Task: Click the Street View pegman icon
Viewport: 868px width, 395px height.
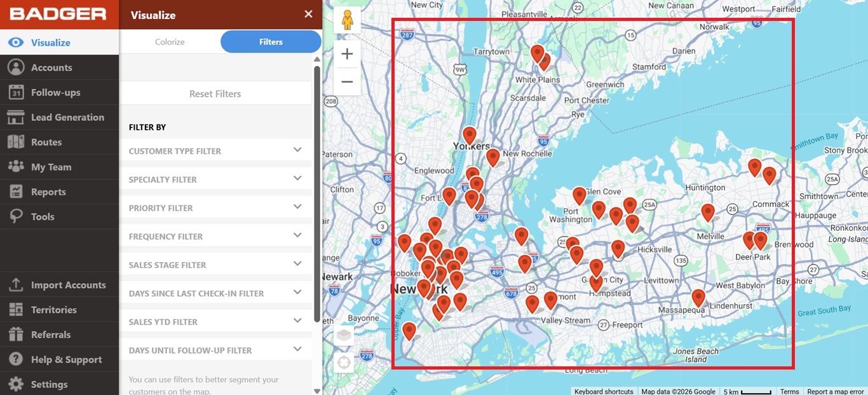Action: (x=347, y=20)
